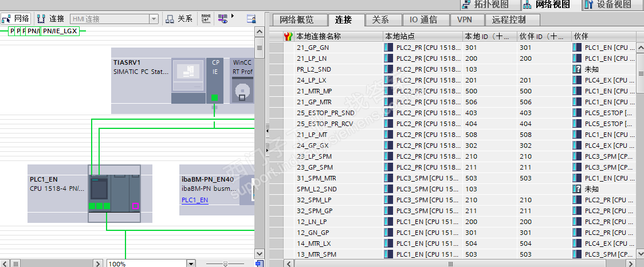Click the overview navigation icon at bottom corner
Screen dimensions: 644x267
coord(259,264)
